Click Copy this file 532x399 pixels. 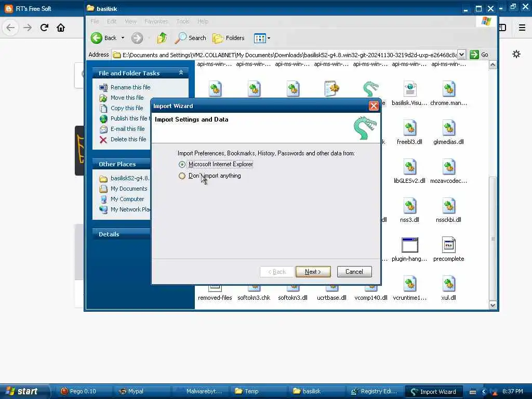click(x=127, y=108)
